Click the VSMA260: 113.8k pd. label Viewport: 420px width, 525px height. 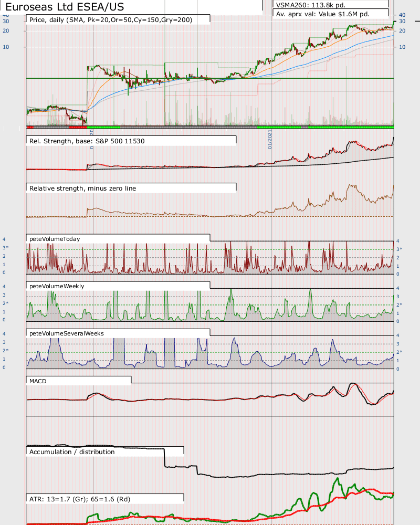[x=310, y=5]
